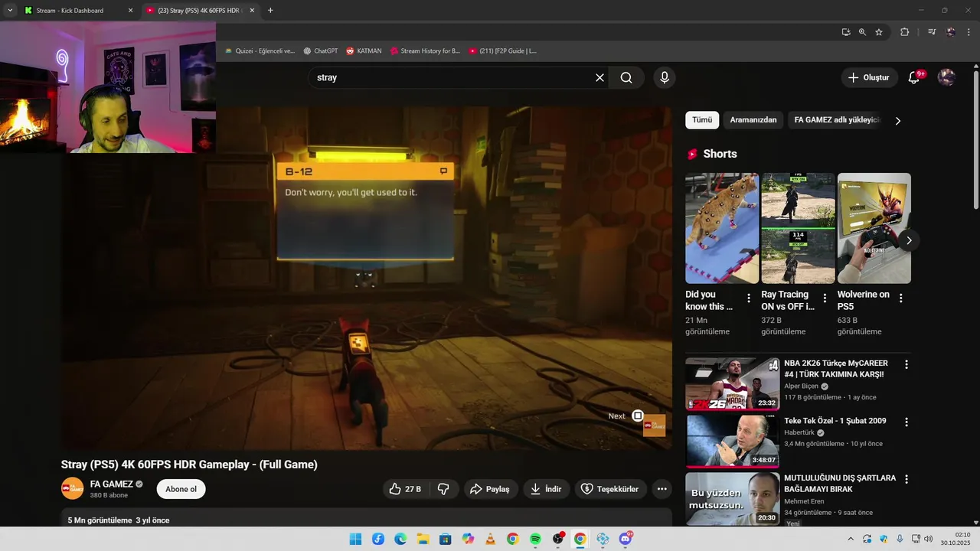
Task: Open FA GAMEZ channel avatar
Action: click(x=72, y=488)
